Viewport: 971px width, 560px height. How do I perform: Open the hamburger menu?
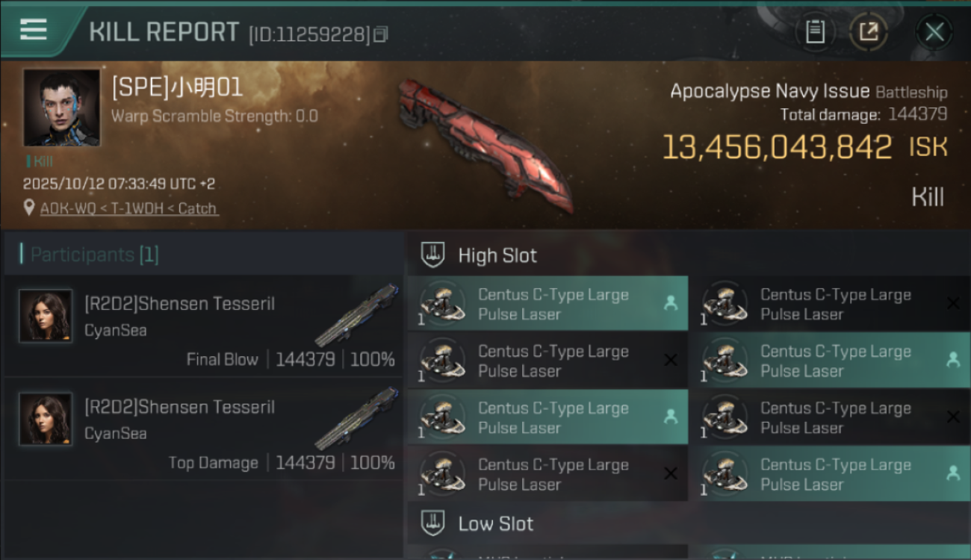[x=34, y=30]
